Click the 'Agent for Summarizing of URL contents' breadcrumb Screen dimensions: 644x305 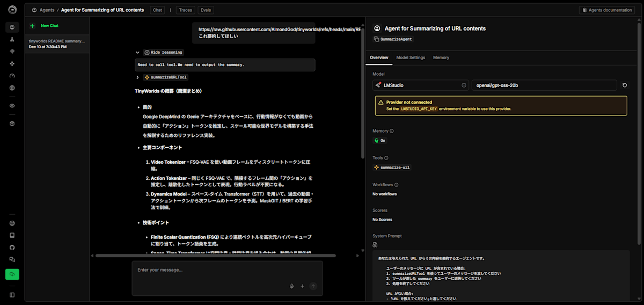(103, 10)
